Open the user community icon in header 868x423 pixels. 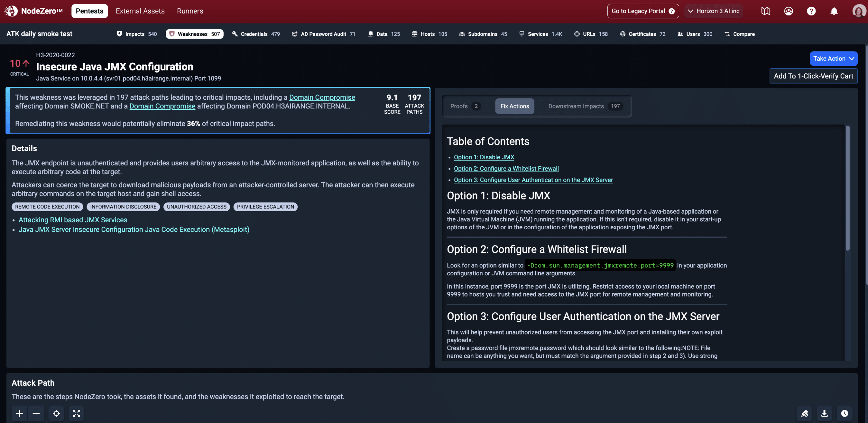(x=788, y=11)
